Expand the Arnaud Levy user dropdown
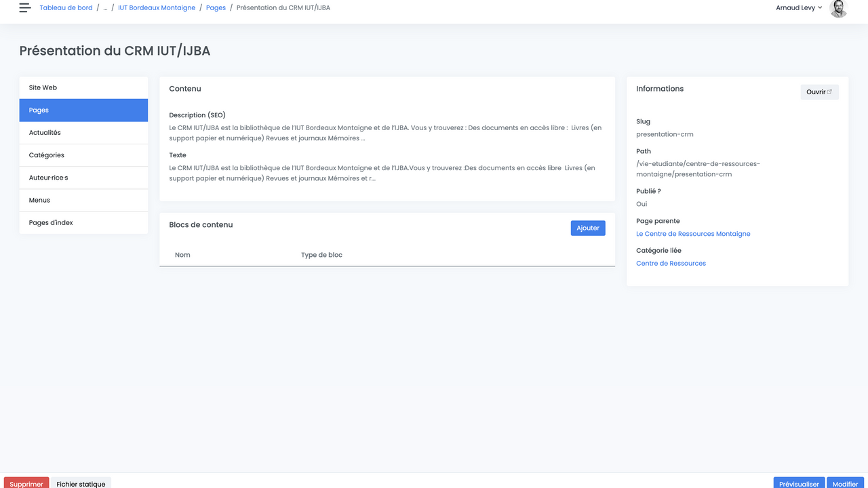The width and height of the screenshot is (868, 488). (x=799, y=8)
